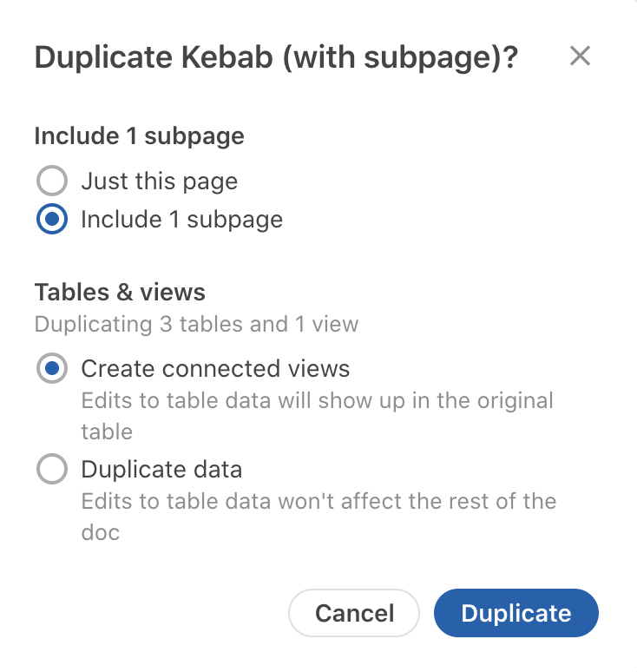
Task: Click the 'Duplicate data' option label text
Action: [x=161, y=470]
